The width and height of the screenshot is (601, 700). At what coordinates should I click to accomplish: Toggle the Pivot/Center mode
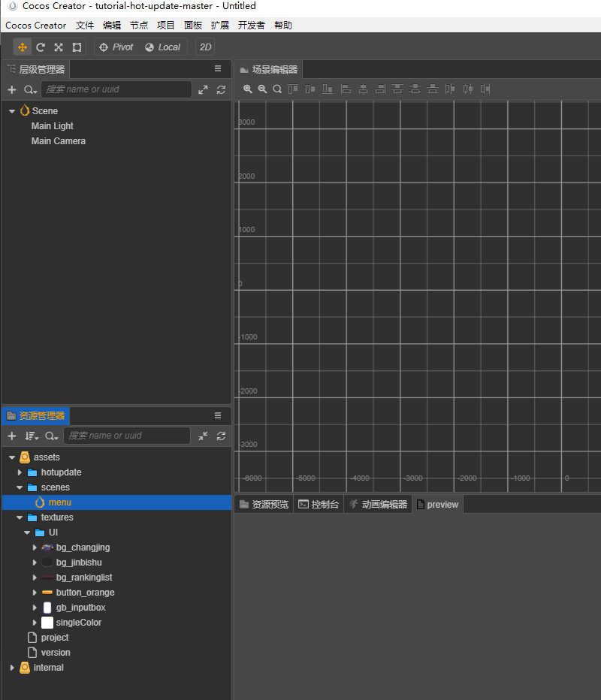116,47
